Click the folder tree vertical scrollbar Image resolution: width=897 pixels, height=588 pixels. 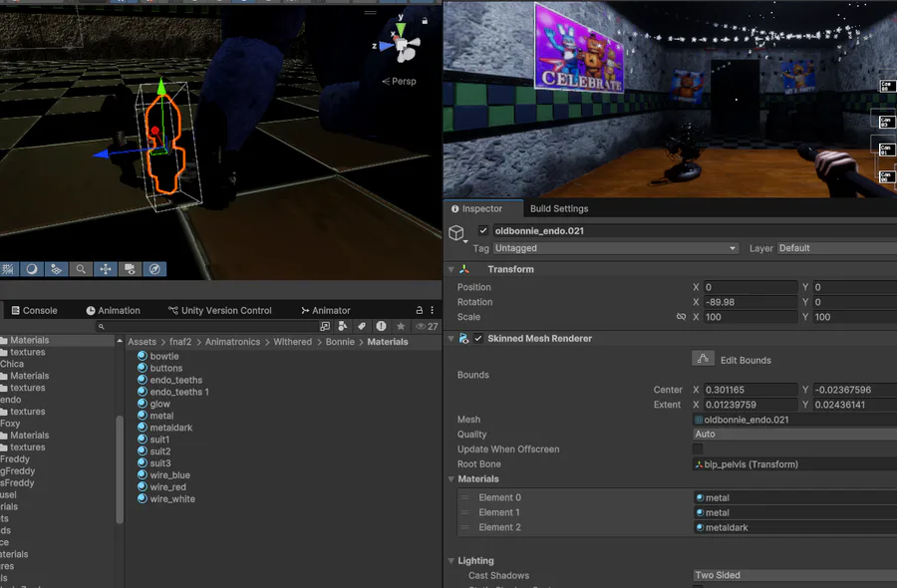(x=120, y=469)
